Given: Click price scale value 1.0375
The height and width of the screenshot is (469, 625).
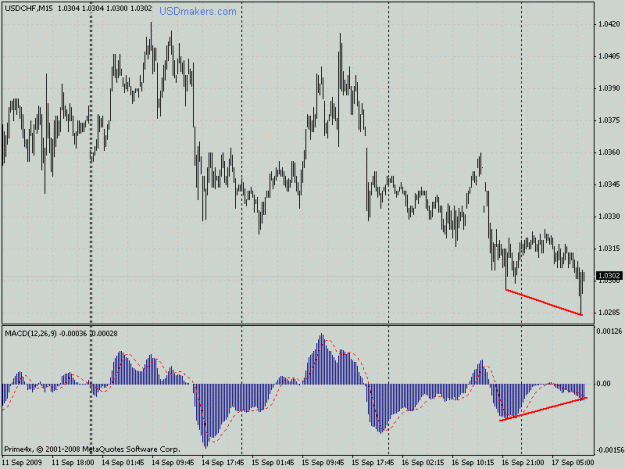Looking at the screenshot, I should pos(609,120).
